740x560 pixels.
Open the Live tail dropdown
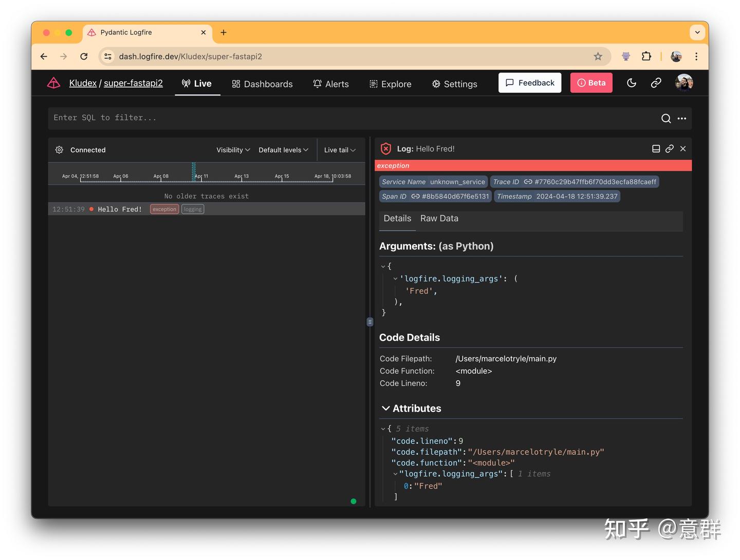click(x=339, y=150)
